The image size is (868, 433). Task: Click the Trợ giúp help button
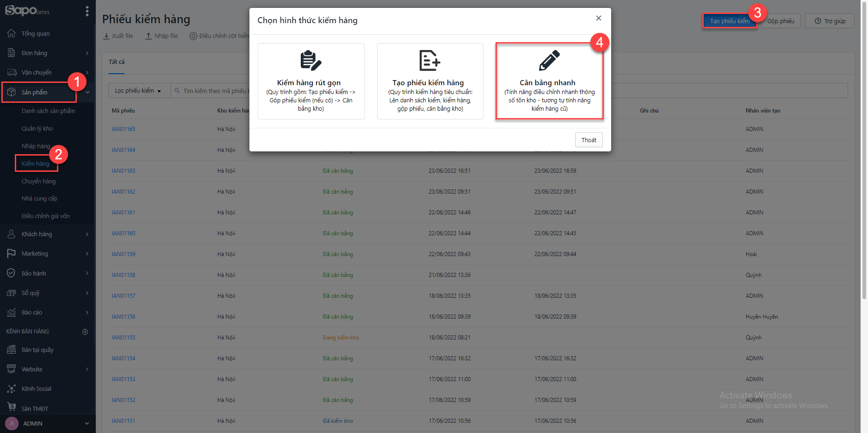click(830, 21)
